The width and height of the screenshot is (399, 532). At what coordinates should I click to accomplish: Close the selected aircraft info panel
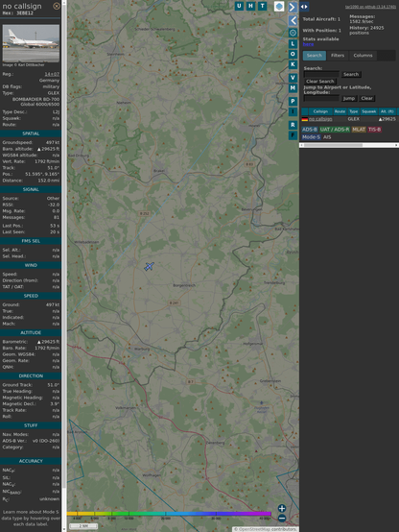tap(57, 6)
